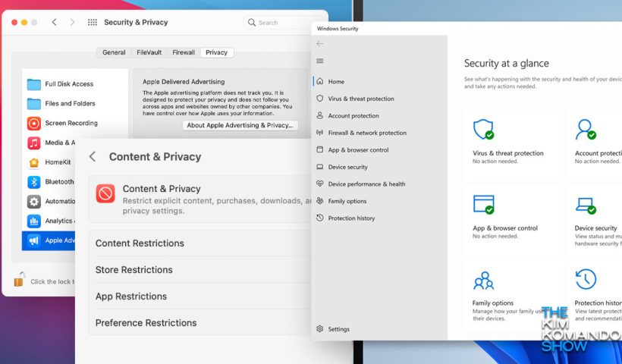This screenshot has height=364, width=622.
Task: Click the Search field in Security & Privacy
Action: click(x=284, y=23)
